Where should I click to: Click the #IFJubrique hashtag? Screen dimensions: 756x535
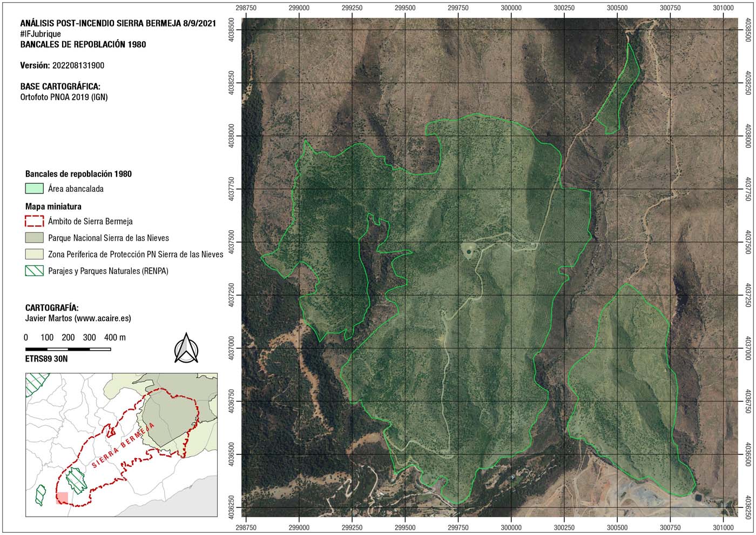[x=40, y=34]
